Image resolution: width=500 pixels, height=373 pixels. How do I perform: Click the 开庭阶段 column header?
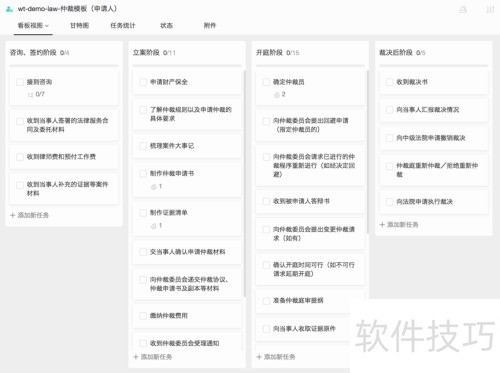coord(277,53)
